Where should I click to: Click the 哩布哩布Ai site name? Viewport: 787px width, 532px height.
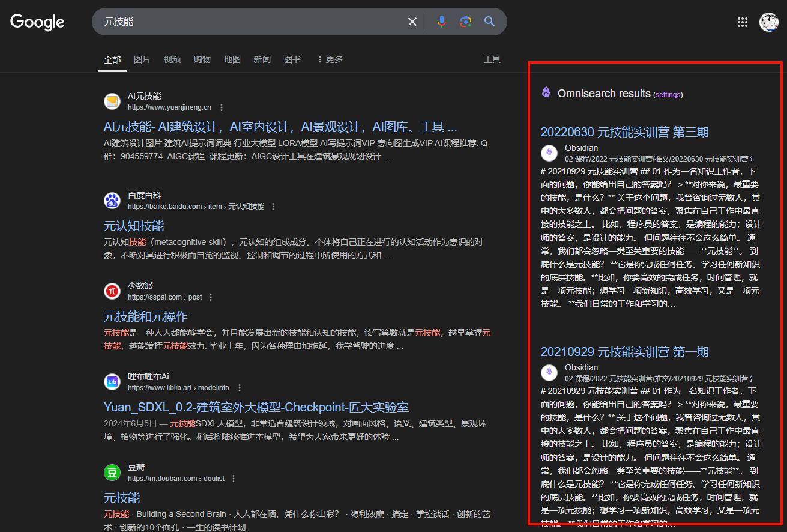pyautogui.click(x=148, y=376)
